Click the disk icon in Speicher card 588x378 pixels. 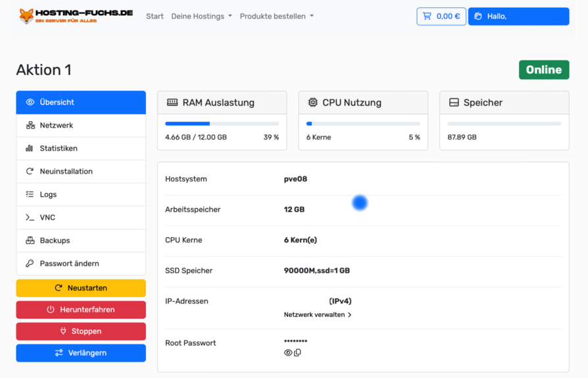tap(454, 103)
